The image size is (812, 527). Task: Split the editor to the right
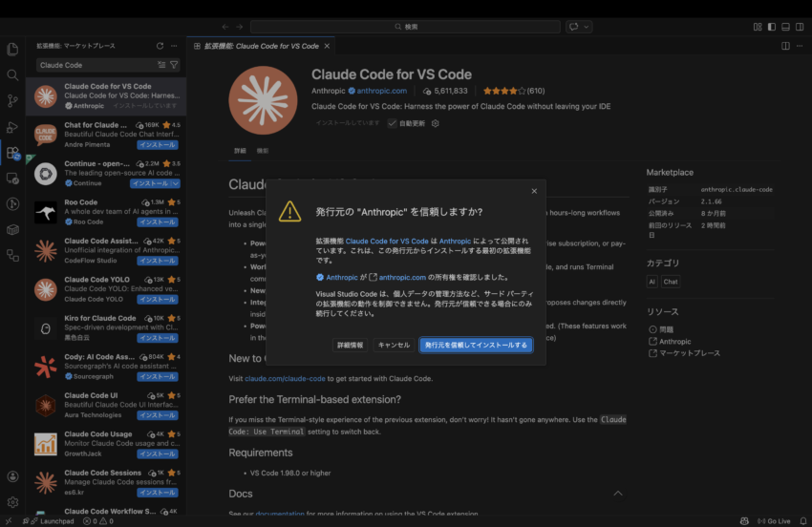pos(785,46)
